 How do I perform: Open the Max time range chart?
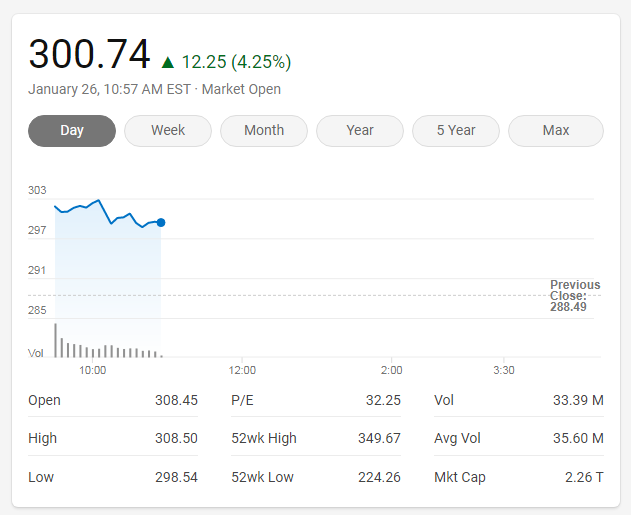pyautogui.click(x=556, y=131)
